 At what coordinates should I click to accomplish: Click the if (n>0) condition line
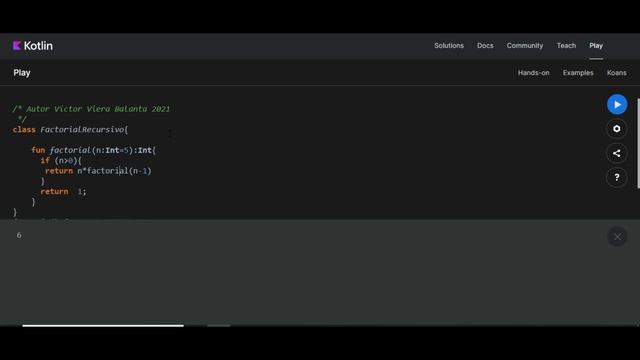tap(61, 160)
